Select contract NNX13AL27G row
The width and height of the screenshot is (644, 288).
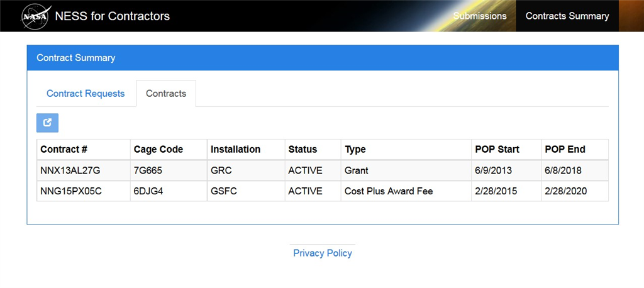point(70,170)
